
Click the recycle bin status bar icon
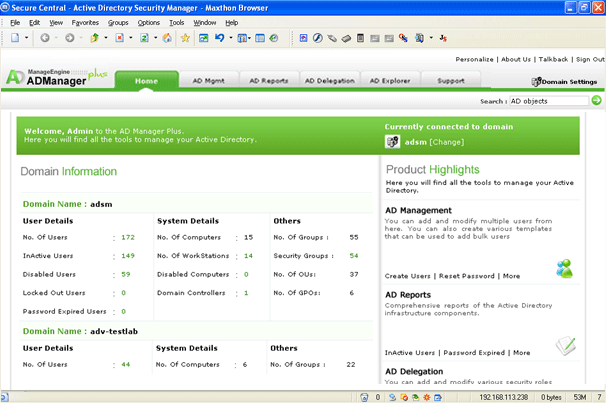point(364,397)
